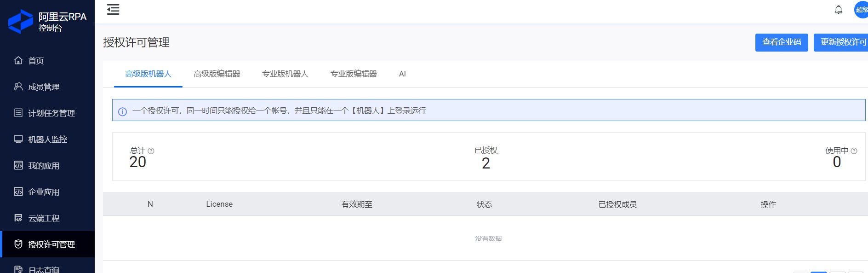
Task: Click the 更新授权许可 button
Action: 841,42
